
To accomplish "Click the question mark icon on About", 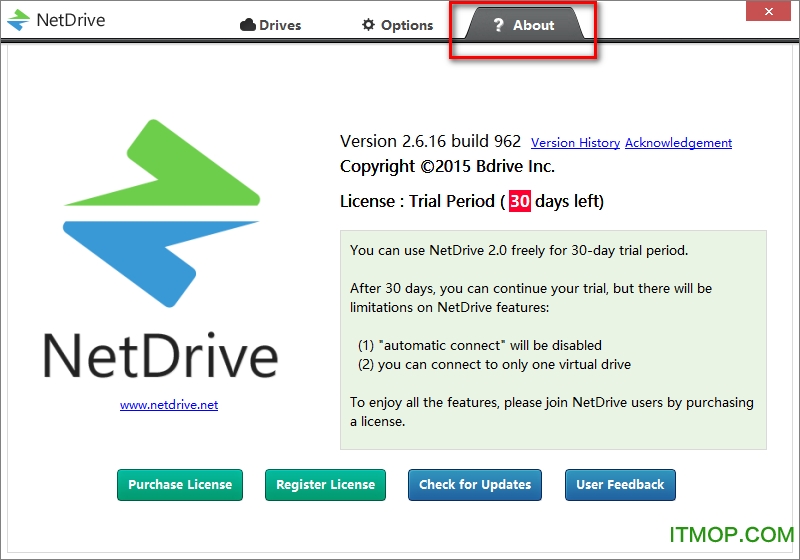I will [498, 24].
